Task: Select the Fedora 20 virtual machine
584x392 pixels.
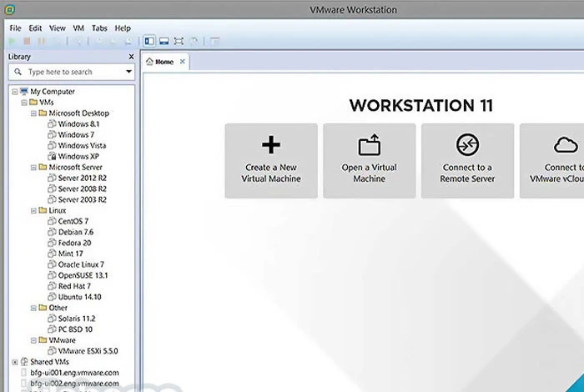Action: 69,243
